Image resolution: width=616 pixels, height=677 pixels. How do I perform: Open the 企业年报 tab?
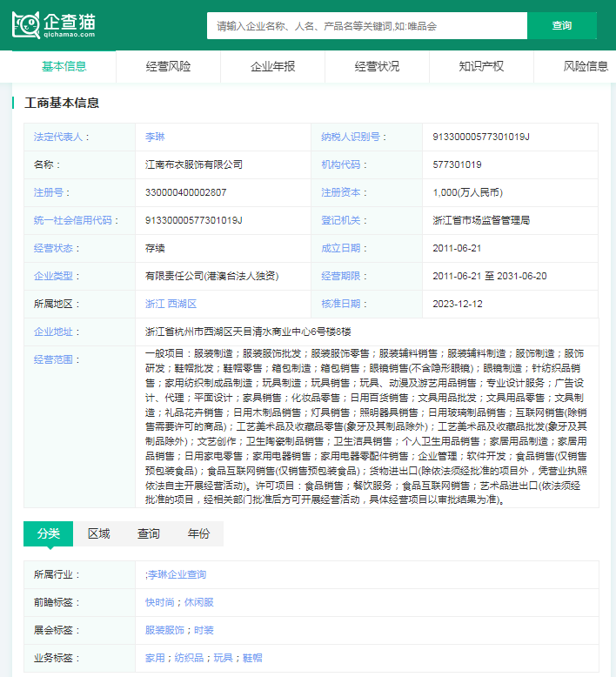point(272,66)
